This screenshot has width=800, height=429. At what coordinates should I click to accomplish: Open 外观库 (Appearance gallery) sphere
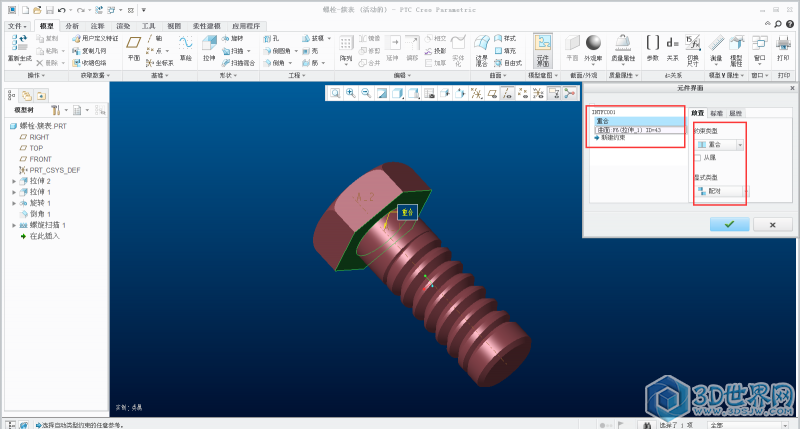(x=593, y=49)
